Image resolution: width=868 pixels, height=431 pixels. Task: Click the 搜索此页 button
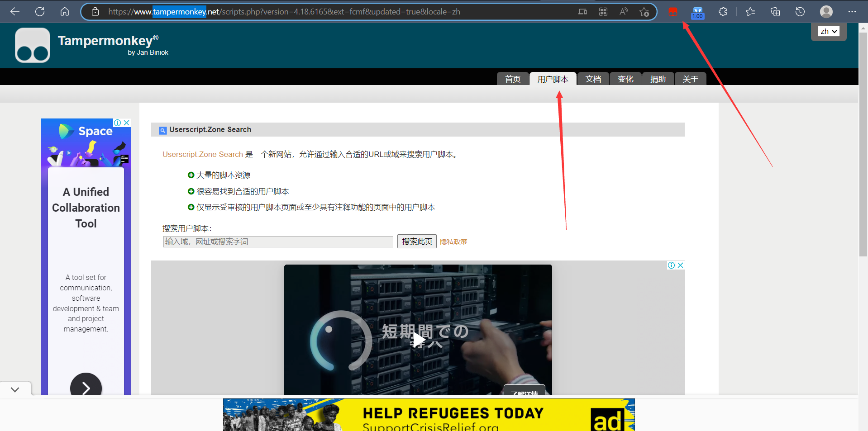(417, 242)
